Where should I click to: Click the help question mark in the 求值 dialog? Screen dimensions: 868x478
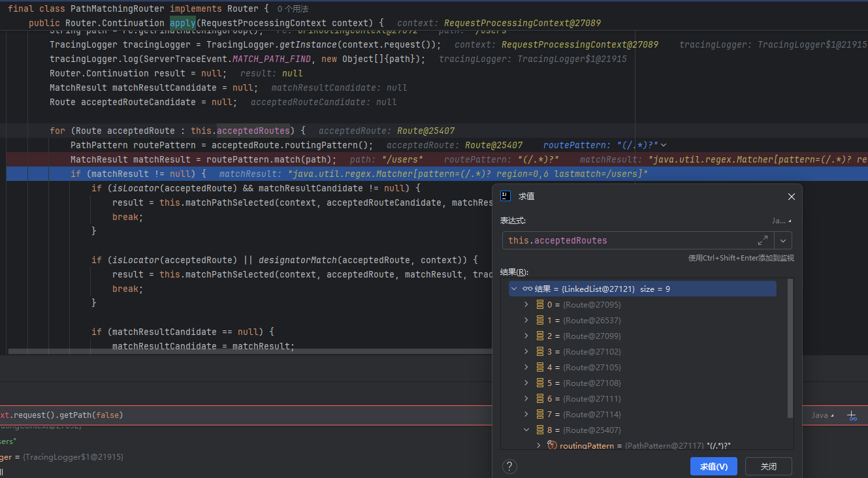click(511, 466)
